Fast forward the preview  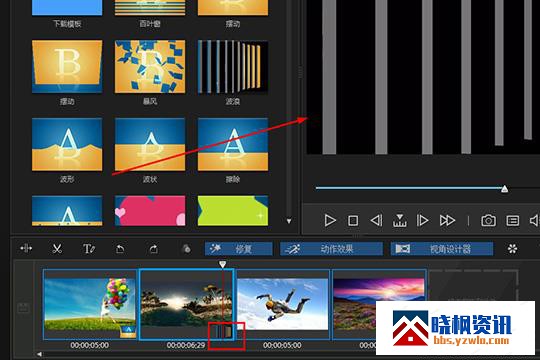[x=447, y=220]
